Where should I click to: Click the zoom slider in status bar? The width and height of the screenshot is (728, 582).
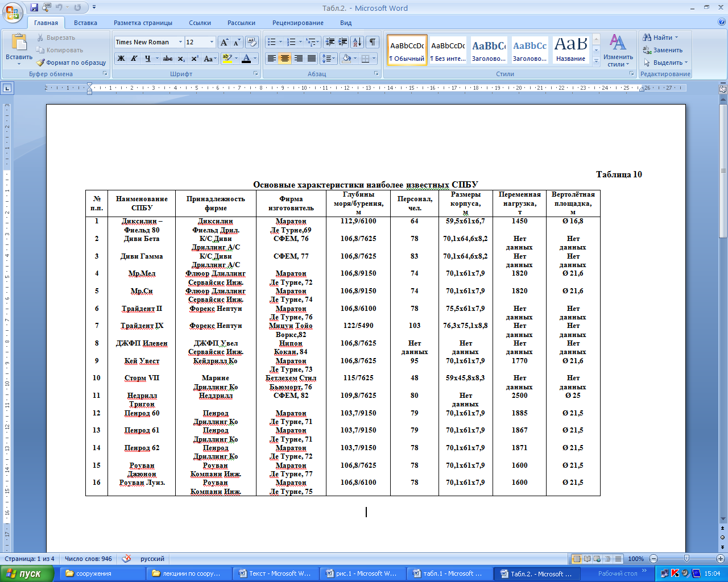pyautogui.click(x=686, y=559)
